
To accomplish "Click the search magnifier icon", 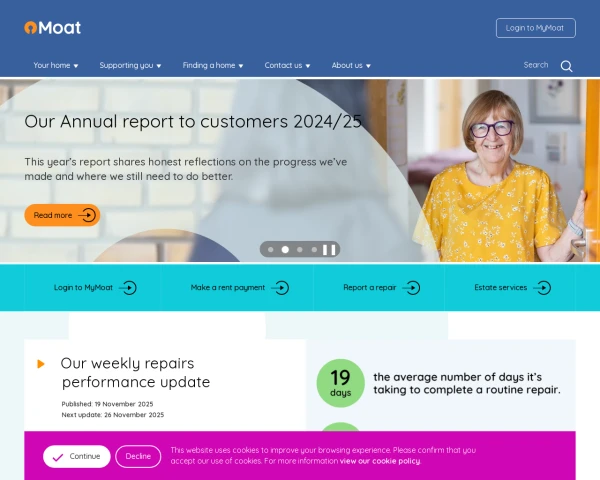I will coord(566,66).
